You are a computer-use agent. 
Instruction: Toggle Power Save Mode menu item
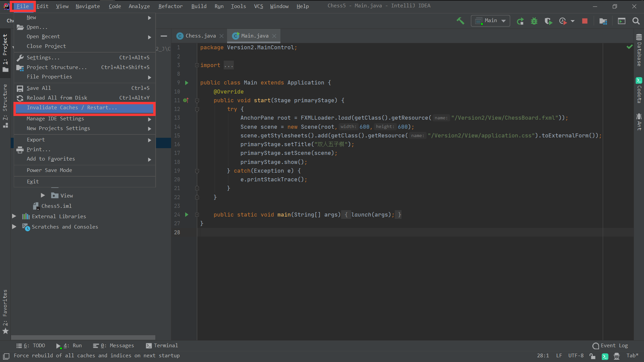pyautogui.click(x=49, y=170)
